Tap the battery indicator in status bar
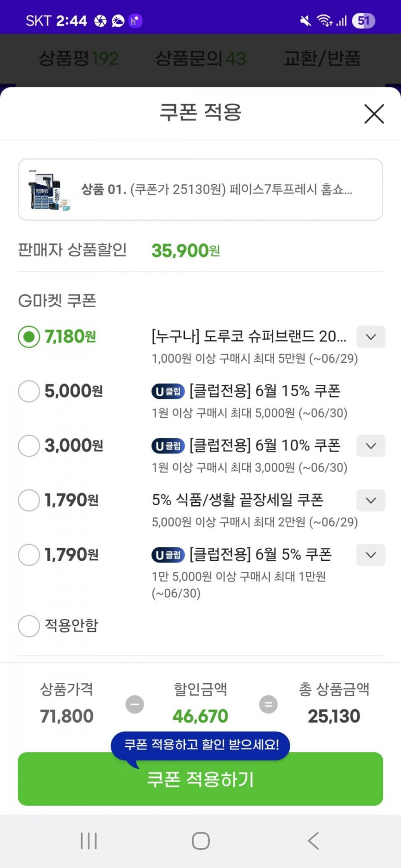This screenshot has width=401, height=868. (364, 21)
